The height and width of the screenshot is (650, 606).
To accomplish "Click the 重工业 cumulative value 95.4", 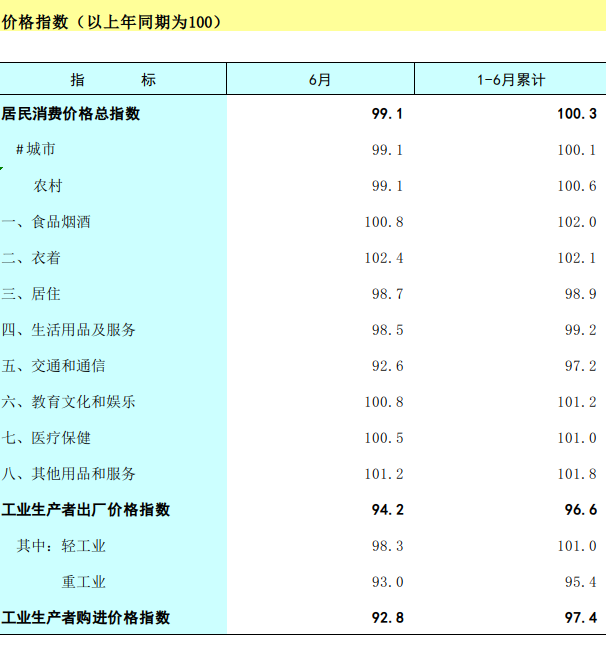I will (x=580, y=582).
